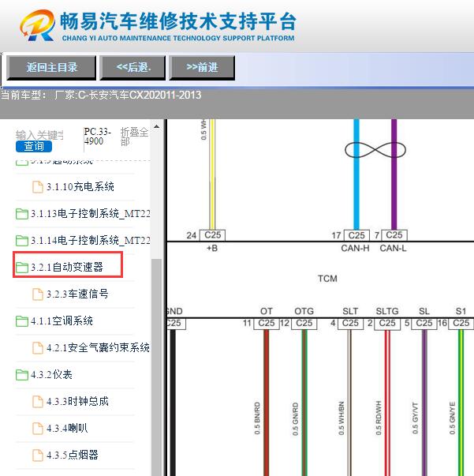Open 3.1.10充电系统 document
This screenshot has width=474, height=476.
[80, 186]
